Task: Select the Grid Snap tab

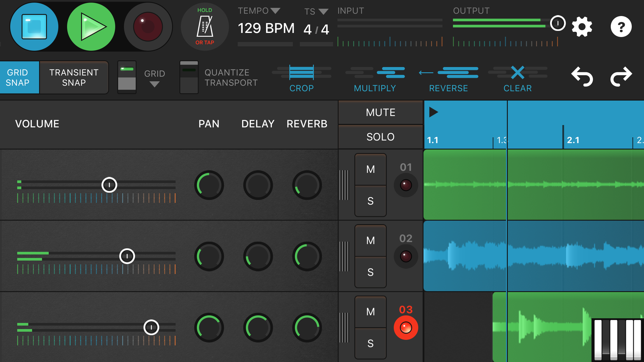Action: pos(18,77)
